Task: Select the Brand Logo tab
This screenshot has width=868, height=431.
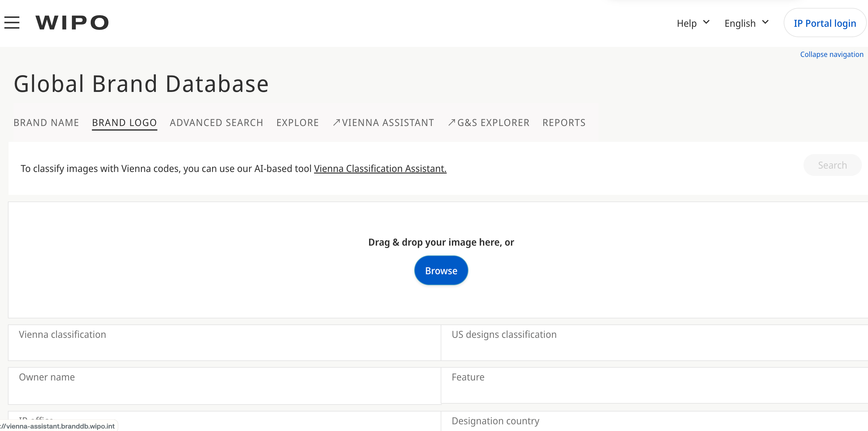Action: tap(124, 123)
